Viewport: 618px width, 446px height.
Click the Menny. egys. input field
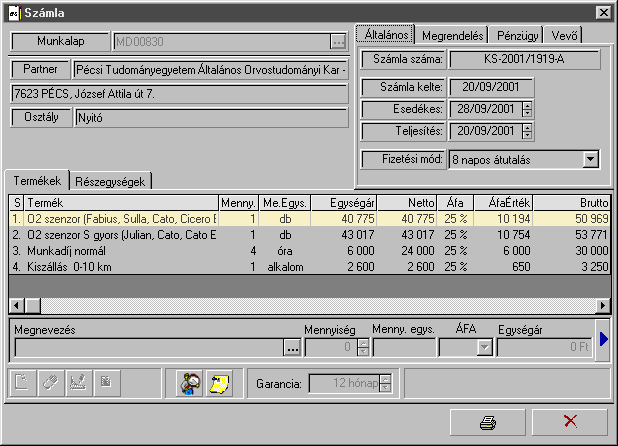[404, 348]
